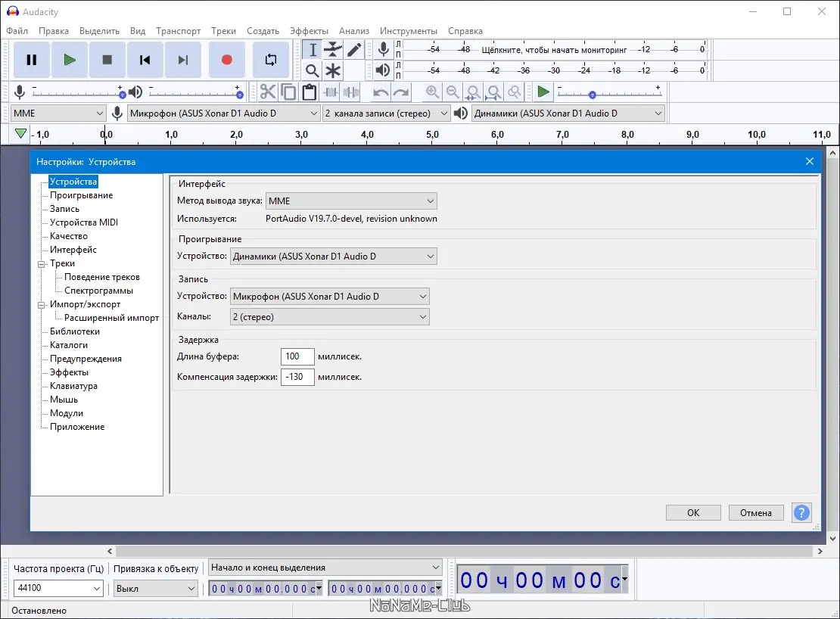Click the Отмена button

point(755,512)
